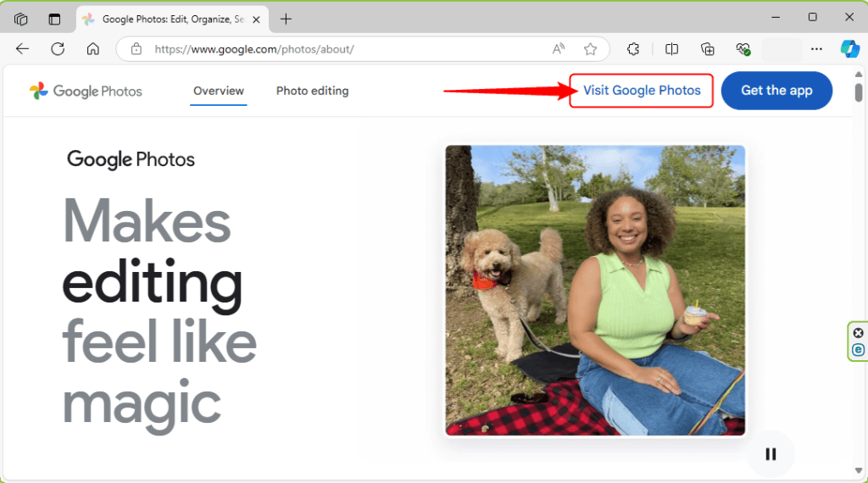Click the scrollbar down arrow
Viewport: 868px width, 483px height.
coord(859,471)
